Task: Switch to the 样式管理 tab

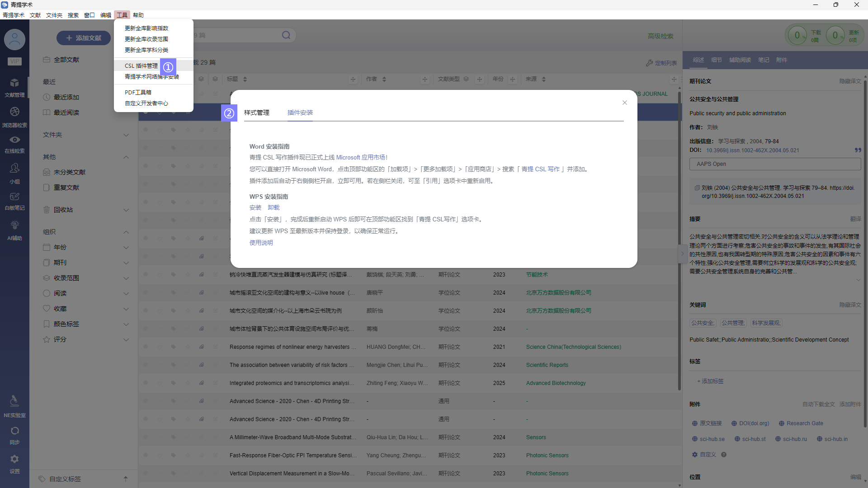Action: 256,113
